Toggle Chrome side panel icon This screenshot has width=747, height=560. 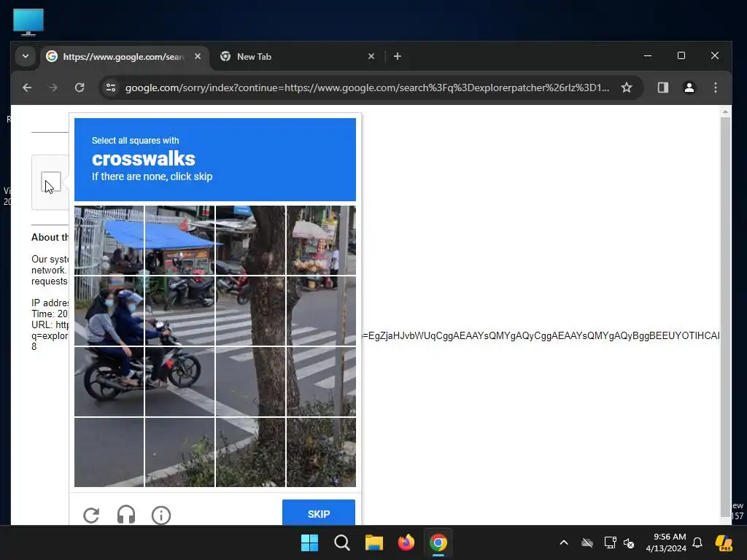(662, 87)
